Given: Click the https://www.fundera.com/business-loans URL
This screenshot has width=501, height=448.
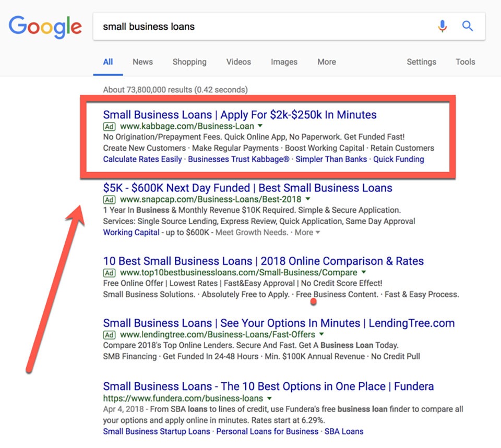Looking at the screenshot, I should point(183,398).
